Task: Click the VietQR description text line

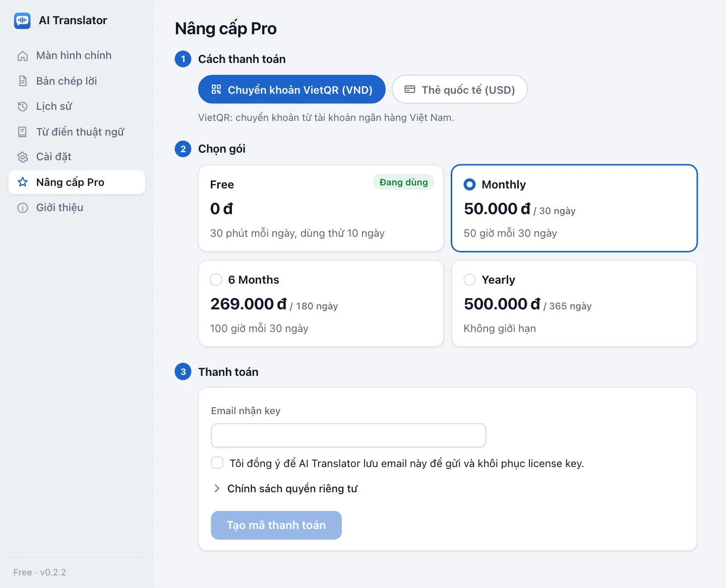Action: [x=326, y=117]
